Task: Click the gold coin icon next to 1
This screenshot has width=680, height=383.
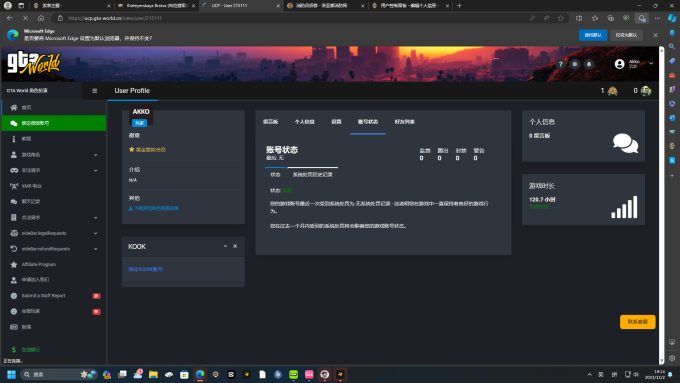Action: (612, 91)
